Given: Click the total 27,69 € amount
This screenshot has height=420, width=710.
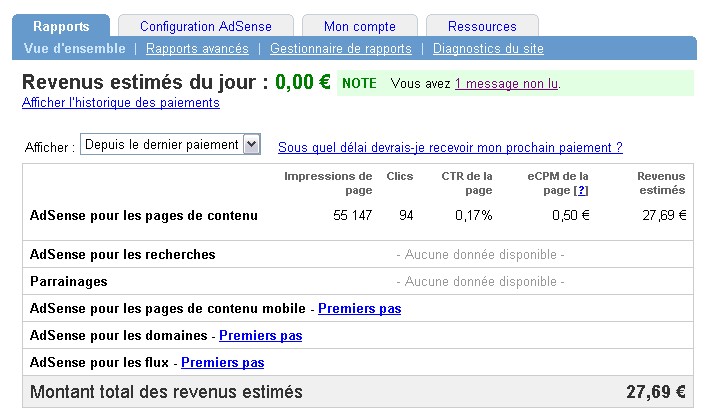Looking at the screenshot, I should coord(656,392).
